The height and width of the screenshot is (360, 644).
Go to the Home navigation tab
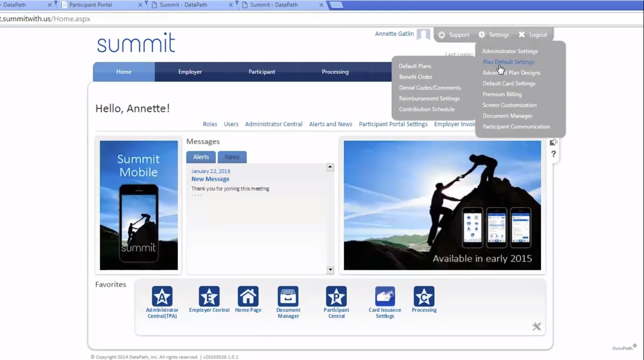pos(124,72)
